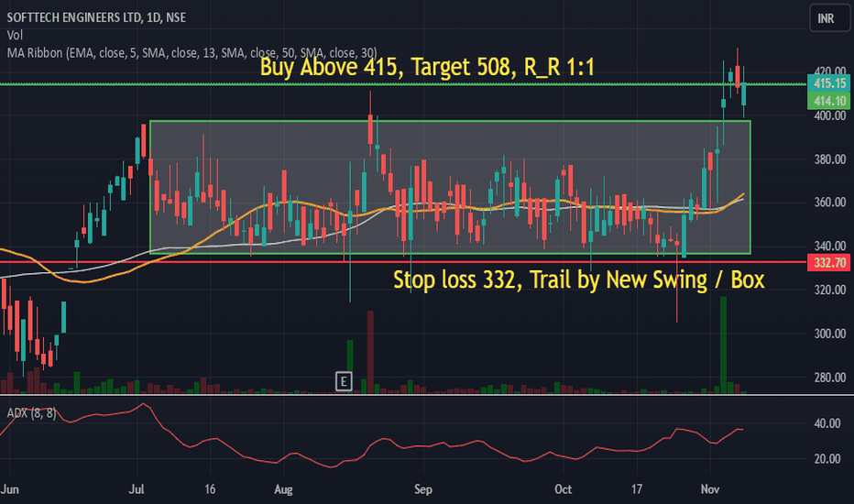
Task: Click the 360.00 price axis label
Action: pyautogui.click(x=830, y=203)
